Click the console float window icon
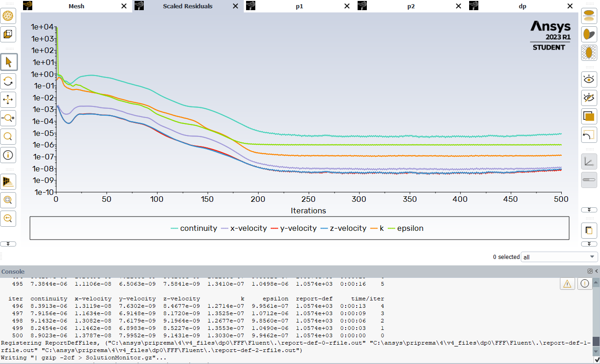 [x=589, y=271]
